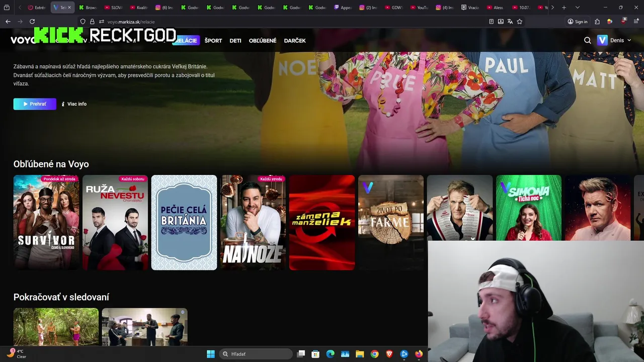Switch to the YouTu browser tab
This screenshot has height=362, width=644.
(x=420, y=8)
